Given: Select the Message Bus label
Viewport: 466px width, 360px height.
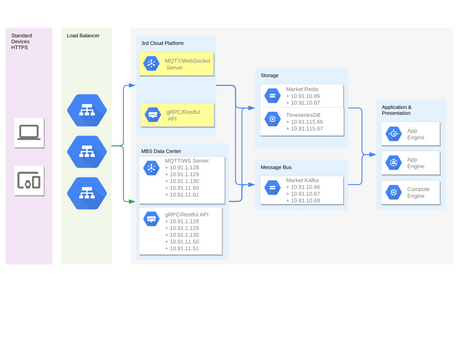Looking at the screenshot, I should point(276,167).
